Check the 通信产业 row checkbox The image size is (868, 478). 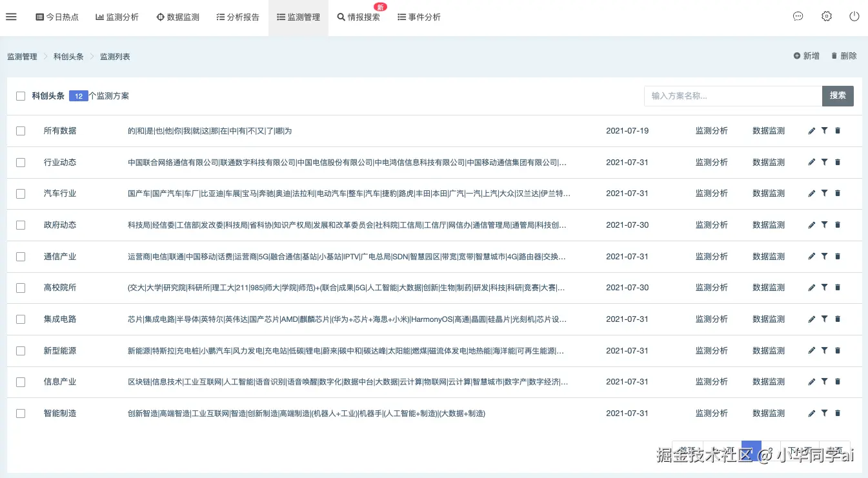click(x=21, y=257)
